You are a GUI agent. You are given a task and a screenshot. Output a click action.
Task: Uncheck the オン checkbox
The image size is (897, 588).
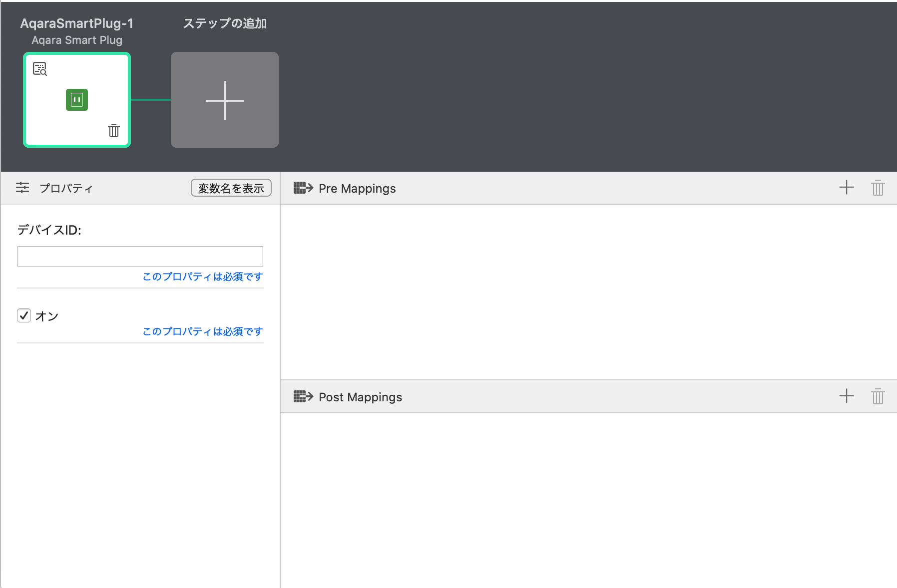tap(24, 315)
